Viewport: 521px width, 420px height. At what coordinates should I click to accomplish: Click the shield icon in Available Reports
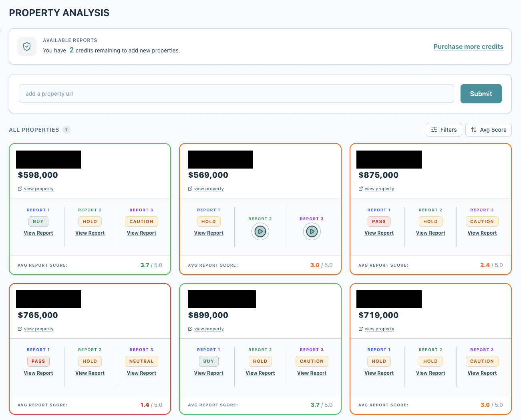point(27,46)
